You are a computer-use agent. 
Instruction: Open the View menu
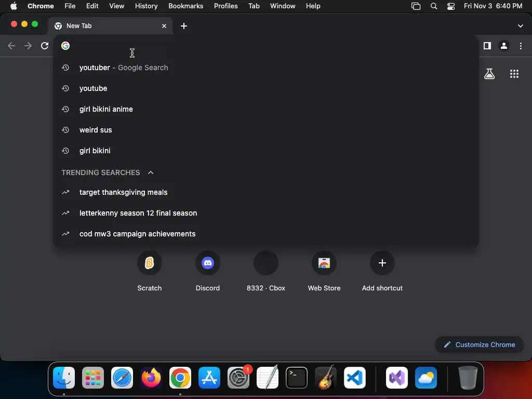tap(117, 6)
